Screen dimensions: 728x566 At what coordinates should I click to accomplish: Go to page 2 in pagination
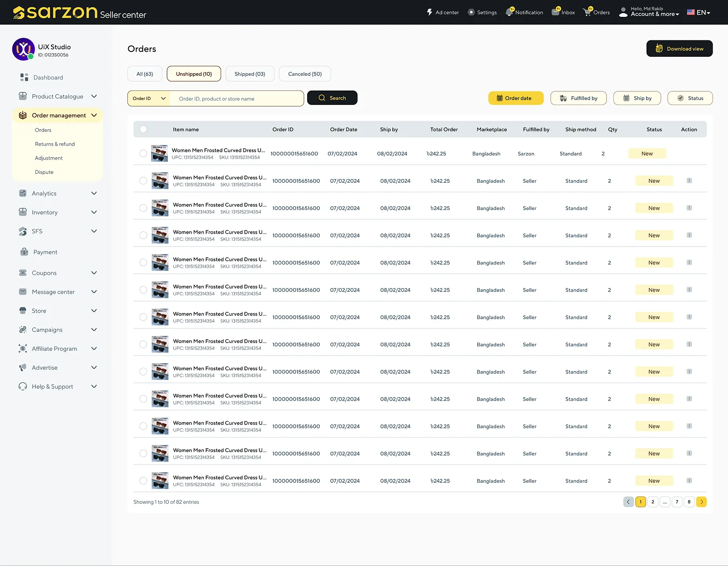tap(652, 502)
